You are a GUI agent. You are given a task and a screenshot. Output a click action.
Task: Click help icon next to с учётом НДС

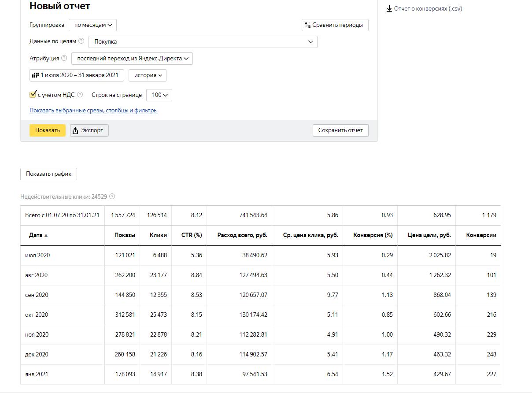tap(80, 95)
